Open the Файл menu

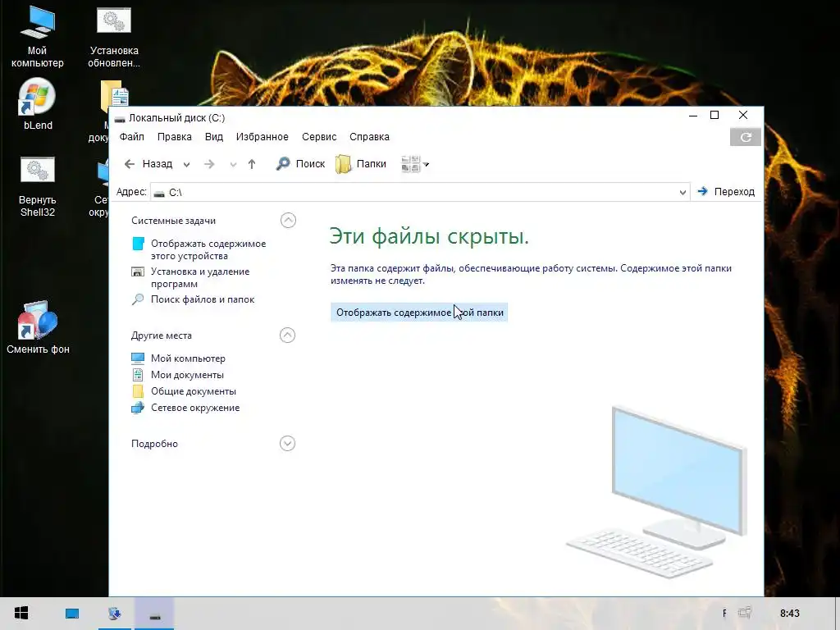tap(132, 137)
